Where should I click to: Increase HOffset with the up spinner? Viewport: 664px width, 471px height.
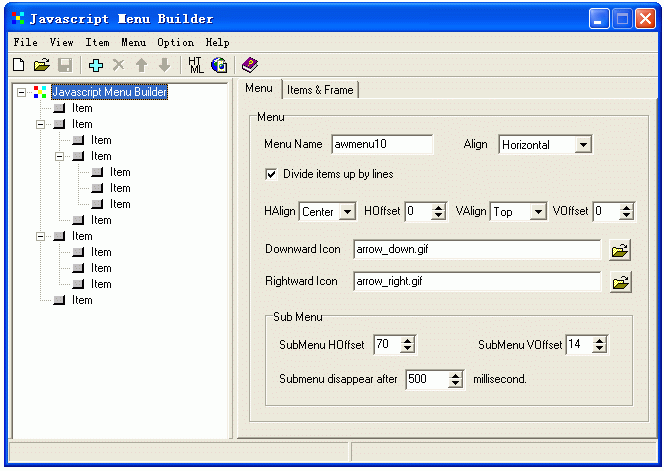pyautogui.click(x=438, y=208)
